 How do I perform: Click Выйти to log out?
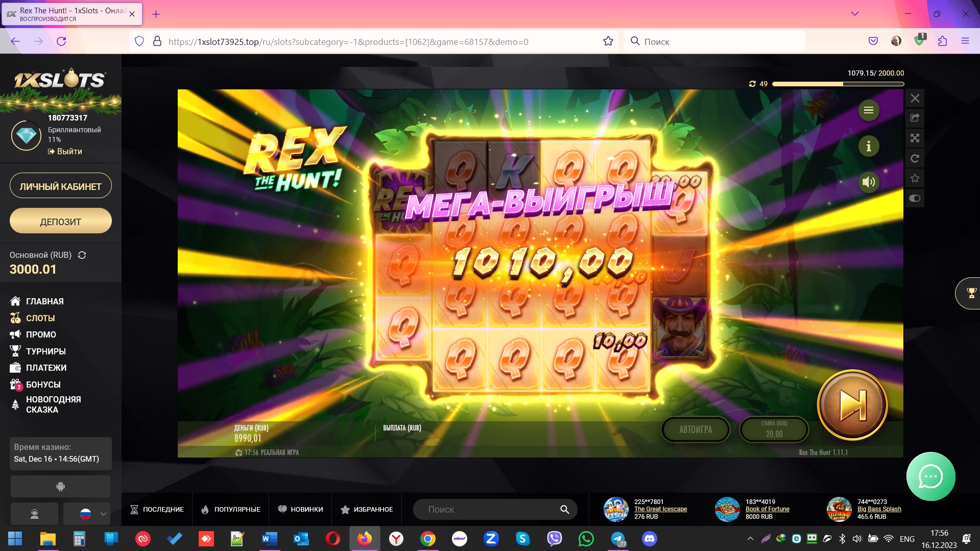(65, 151)
